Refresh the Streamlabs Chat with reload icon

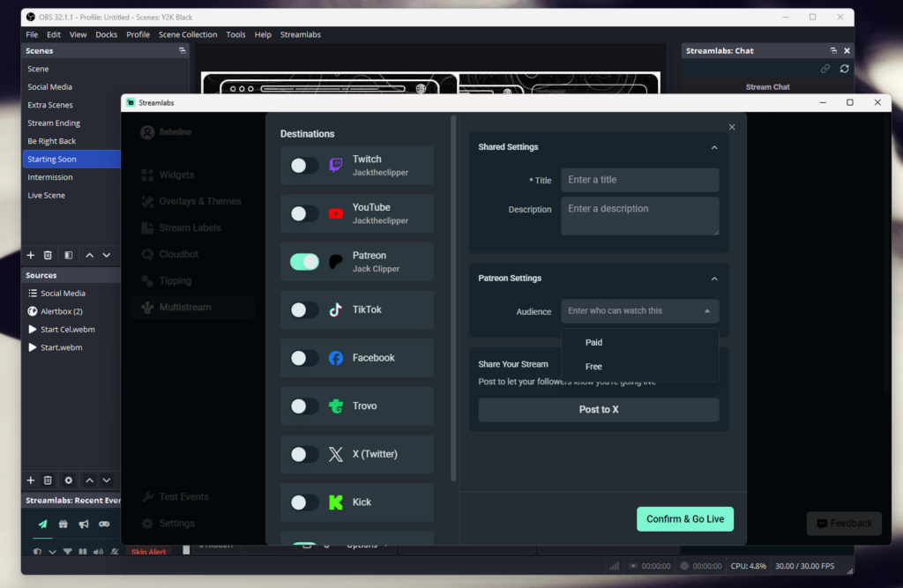tap(844, 69)
